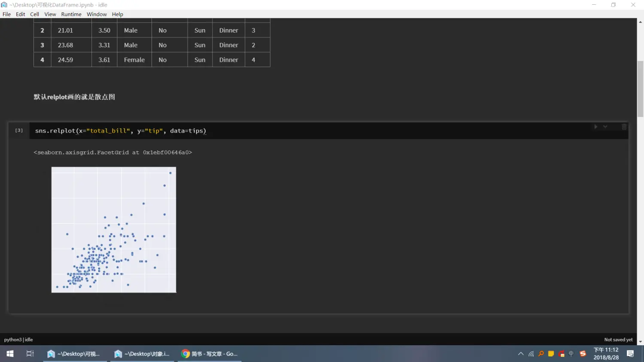Viewport: 644px width, 362px height.
Task: Click into the sns.relplot code cell
Action: click(x=329, y=131)
